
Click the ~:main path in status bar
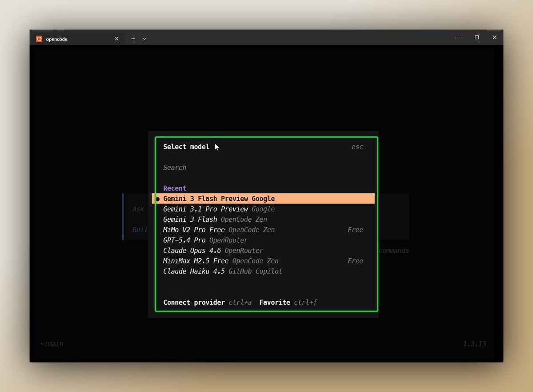52,344
